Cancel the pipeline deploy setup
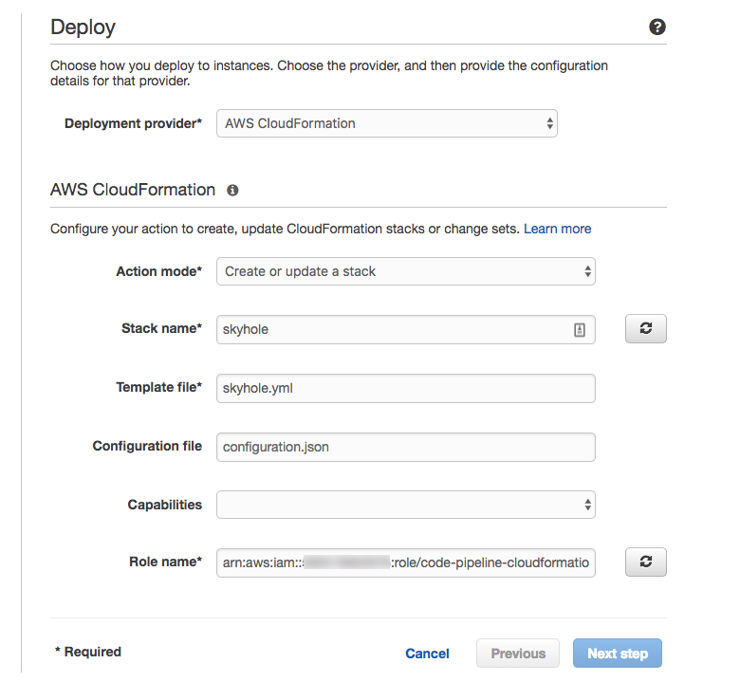Image resolution: width=740 pixels, height=700 pixels. point(427,654)
